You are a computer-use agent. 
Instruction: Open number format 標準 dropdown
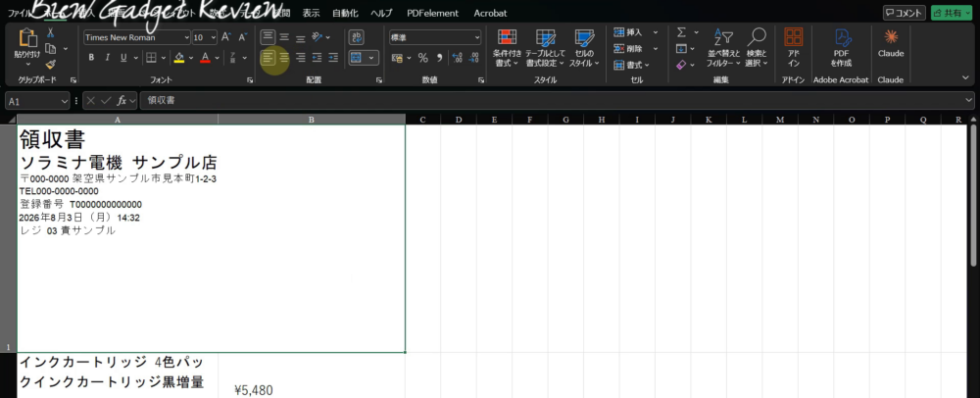pyautogui.click(x=477, y=37)
